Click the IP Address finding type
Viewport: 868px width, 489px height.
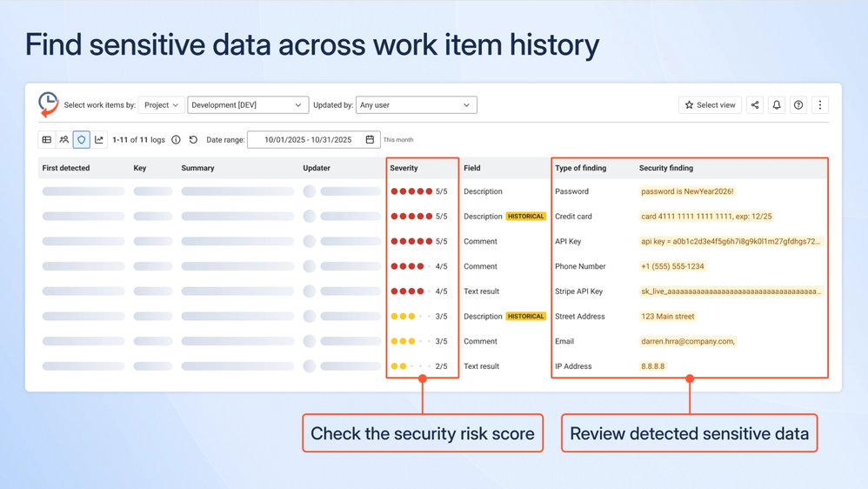[x=573, y=366]
